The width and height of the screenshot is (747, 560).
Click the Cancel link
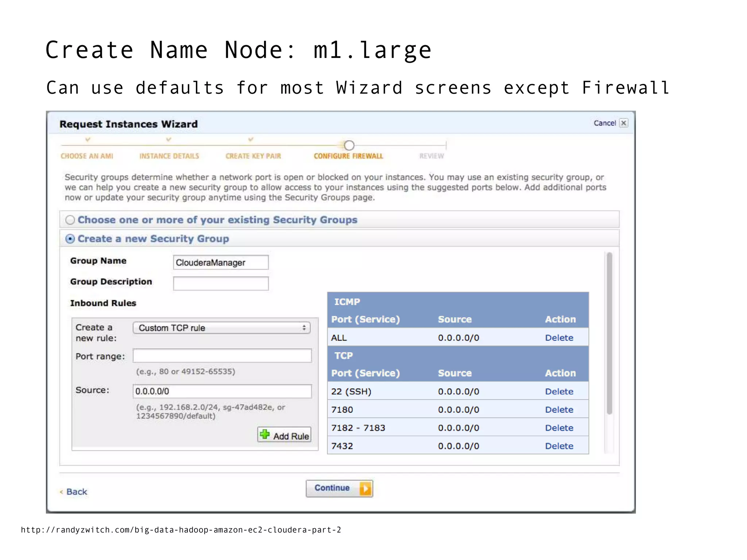(604, 123)
